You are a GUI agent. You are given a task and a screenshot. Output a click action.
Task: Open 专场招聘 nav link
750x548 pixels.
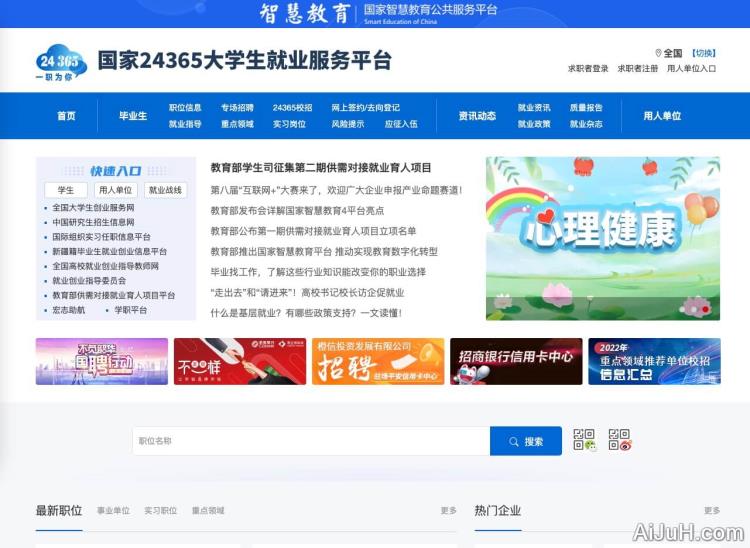(237, 108)
